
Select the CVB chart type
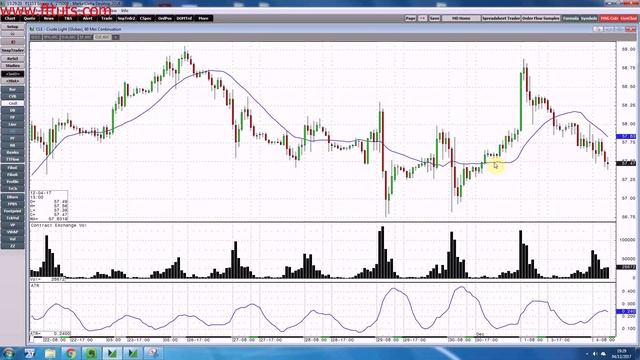point(13,96)
